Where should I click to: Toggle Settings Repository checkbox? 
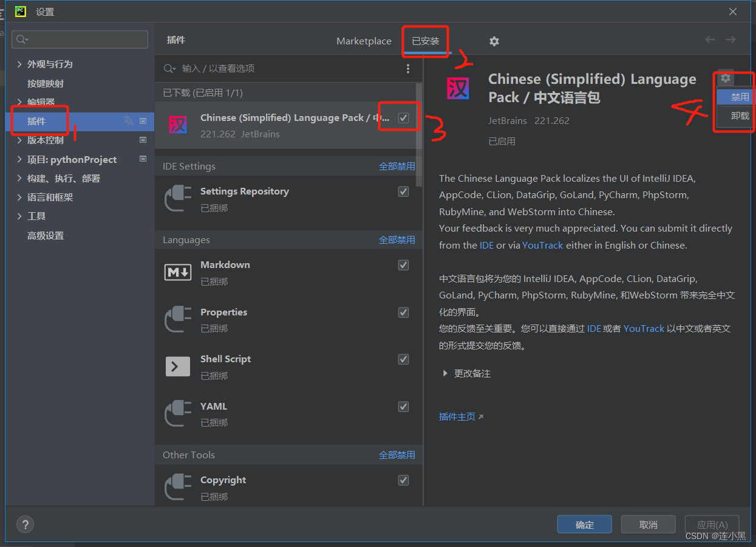coord(403,191)
